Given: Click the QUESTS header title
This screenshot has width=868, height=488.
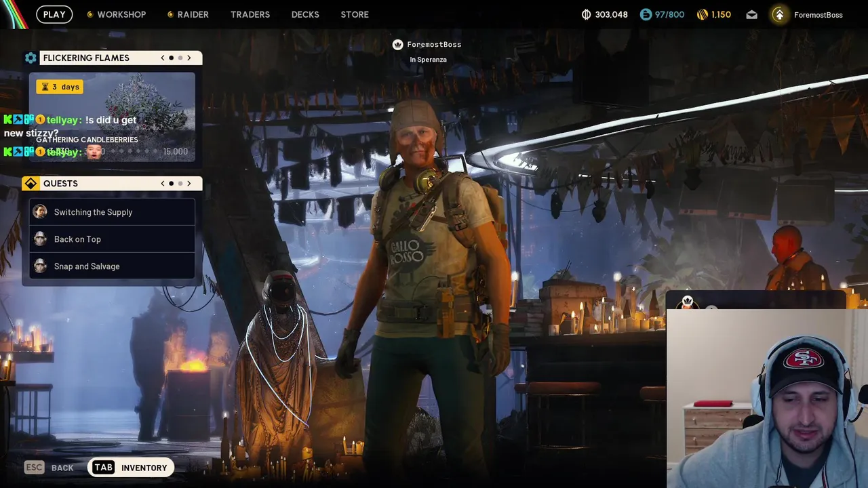Looking at the screenshot, I should tap(60, 184).
